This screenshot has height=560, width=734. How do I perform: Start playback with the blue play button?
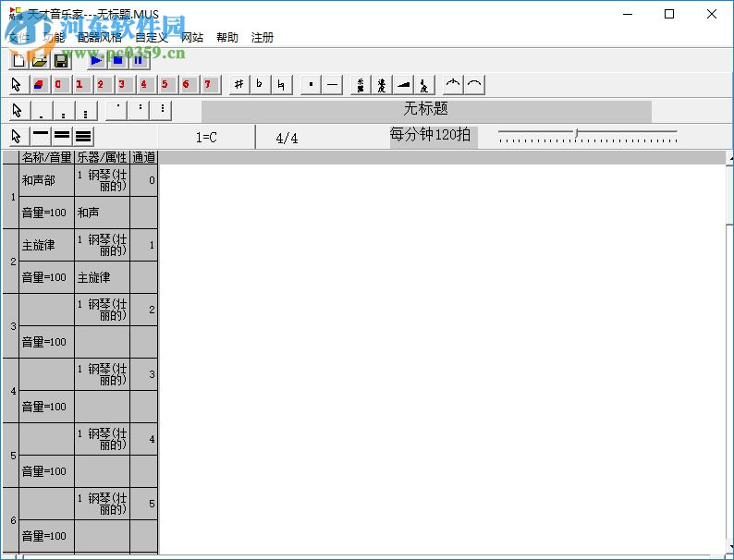click(96, 60)
